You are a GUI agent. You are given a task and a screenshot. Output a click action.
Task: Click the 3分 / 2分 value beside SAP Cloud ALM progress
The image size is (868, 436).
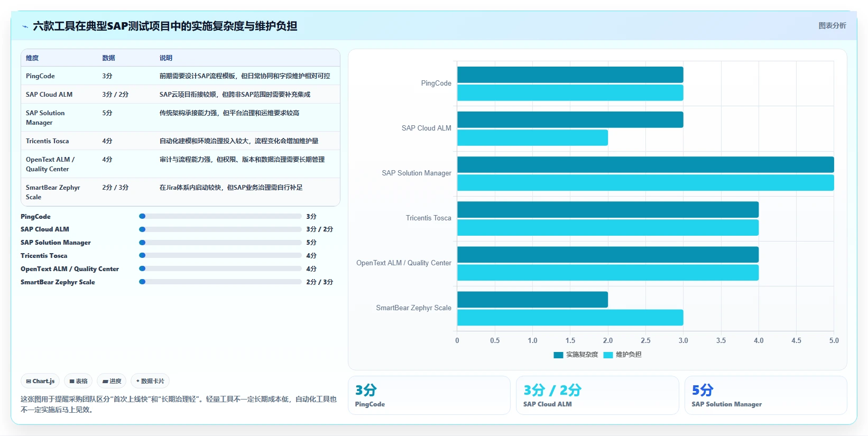pos(320,229)
